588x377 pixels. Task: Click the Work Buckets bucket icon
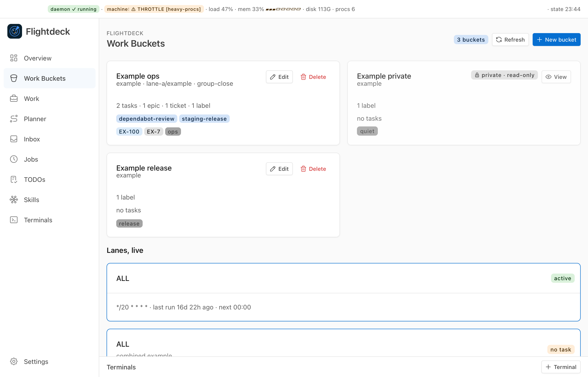point(14,78)
